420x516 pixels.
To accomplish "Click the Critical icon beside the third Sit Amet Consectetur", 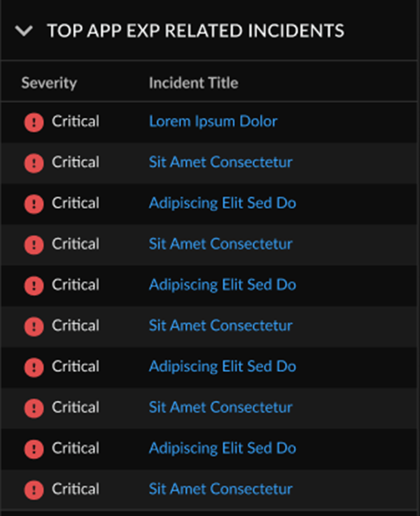I will click(x=34, y=327).
